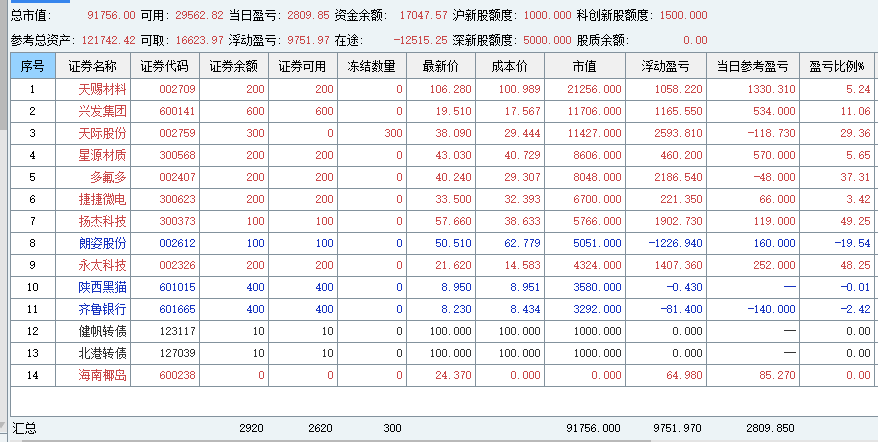Image resolution: width=878 pixels, height=442 pixels.
Task: Select the 捷捷微电 stock name
Action: (x=102, y=199)
